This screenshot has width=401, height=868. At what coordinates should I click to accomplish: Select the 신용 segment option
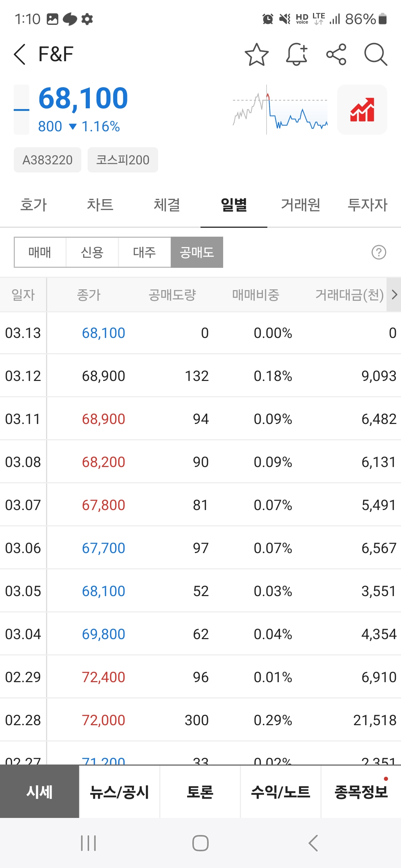[x=92, y=252]
